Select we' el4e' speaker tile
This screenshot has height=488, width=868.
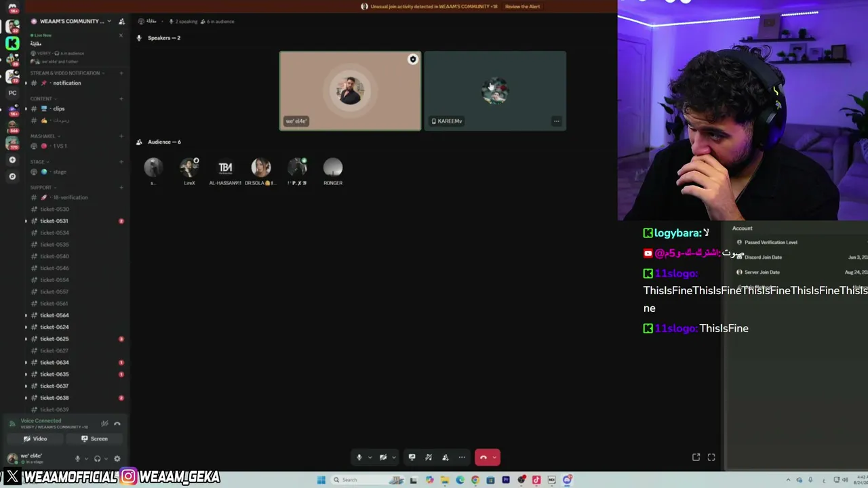click(x=350, y=91)
